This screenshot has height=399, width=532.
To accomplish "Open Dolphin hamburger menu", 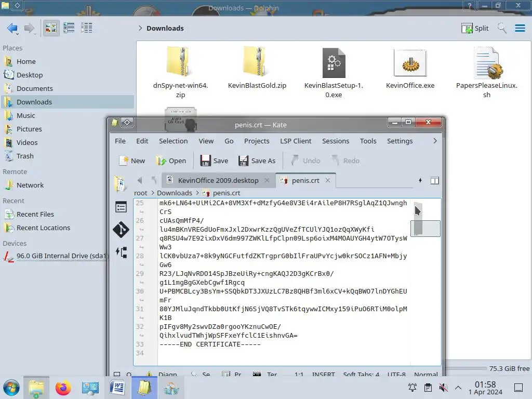I will (520, 28).
